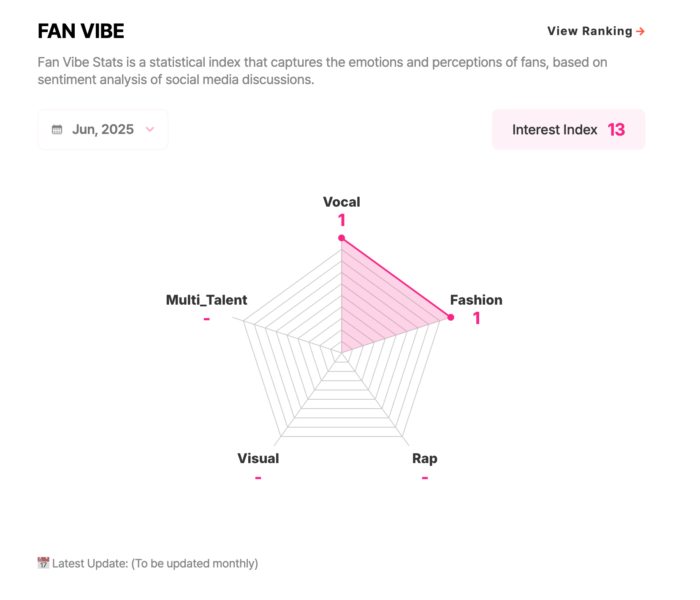The width and height of the screenshot is (700, 600).
Task: Click the Vocal data point on radar chart
Action: coord(342,238)
